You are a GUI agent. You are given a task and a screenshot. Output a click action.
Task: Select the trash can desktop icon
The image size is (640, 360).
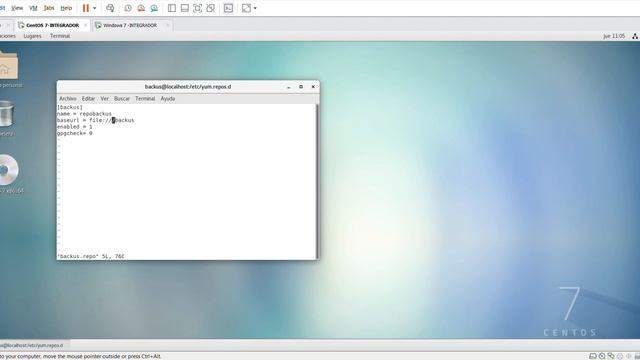7,113
